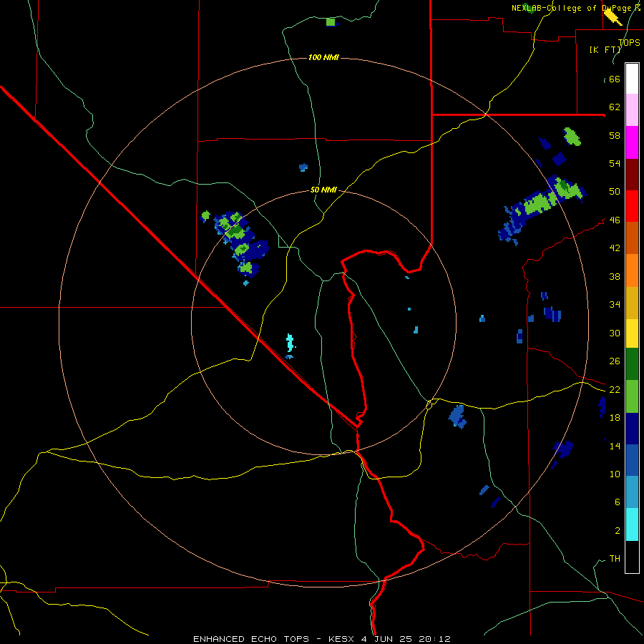Viewport: 644px width, 644px height.
Task: Click the black TH threshold swatch
Action: pos(632,557)
